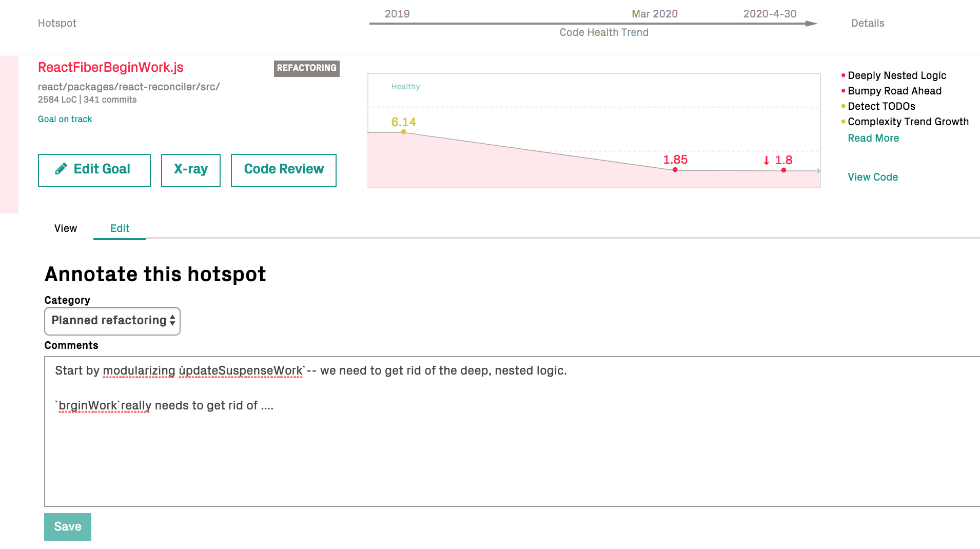
Task: Start a Code Review
Action: [283, 169]
